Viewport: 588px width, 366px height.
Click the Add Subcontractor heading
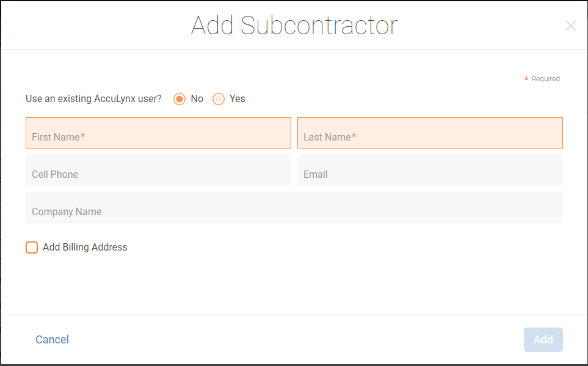[294, 26]
